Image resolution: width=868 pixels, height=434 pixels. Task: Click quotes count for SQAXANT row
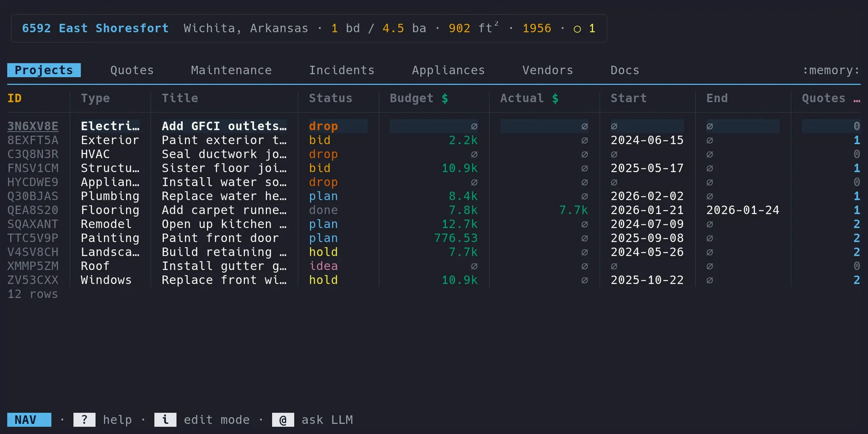[857, 224]
